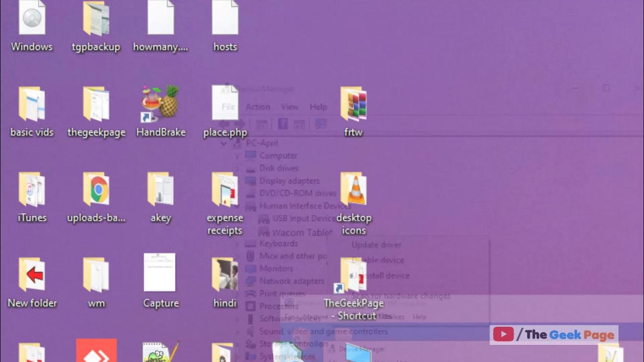The image size is (644, 362).
Task: Select thegeekpage folder on desktop
Action: click(x=96, y=104)
